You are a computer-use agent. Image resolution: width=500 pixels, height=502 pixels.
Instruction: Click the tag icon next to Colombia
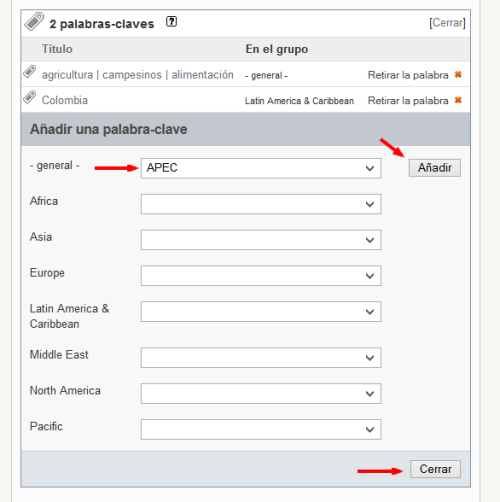30,97
